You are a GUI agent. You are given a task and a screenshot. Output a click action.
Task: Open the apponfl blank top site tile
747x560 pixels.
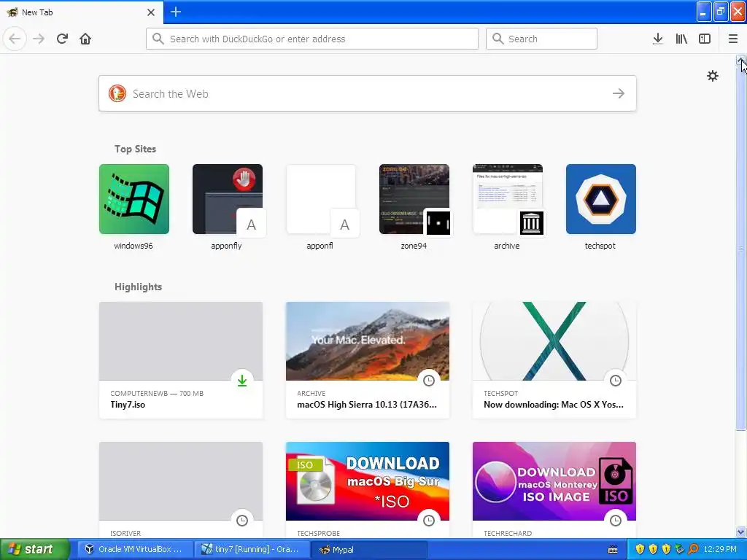[x=321, y=207]
